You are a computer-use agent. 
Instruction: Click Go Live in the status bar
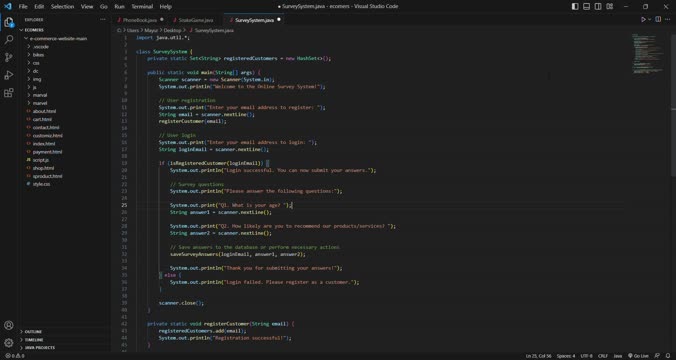pos(638,356)
